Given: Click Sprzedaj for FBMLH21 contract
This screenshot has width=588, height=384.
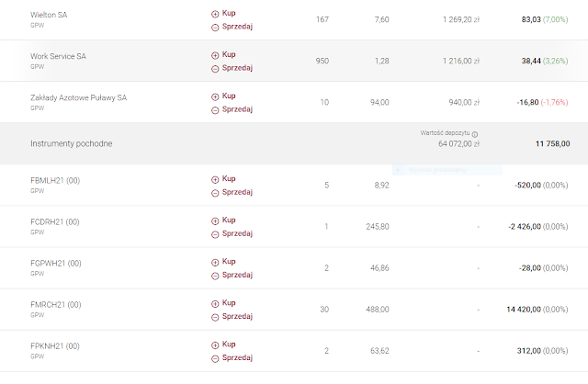Looking at the screenshot, I should [237, 192].
